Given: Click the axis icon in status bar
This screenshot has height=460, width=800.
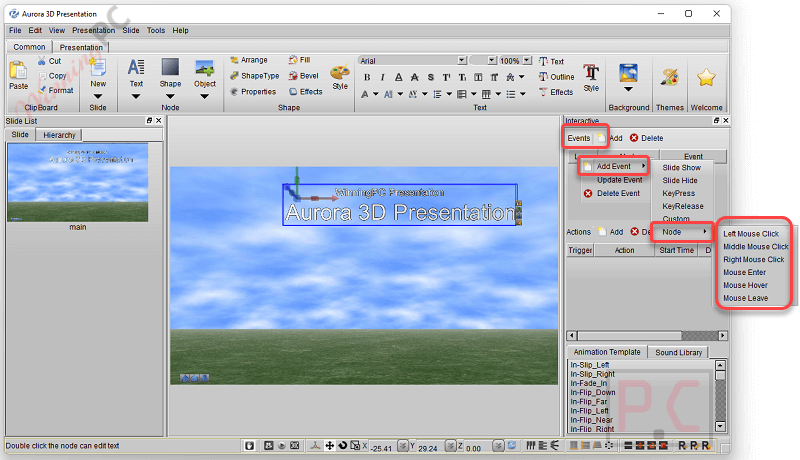Looking at the screenshot, I should [x=316, y=446].
